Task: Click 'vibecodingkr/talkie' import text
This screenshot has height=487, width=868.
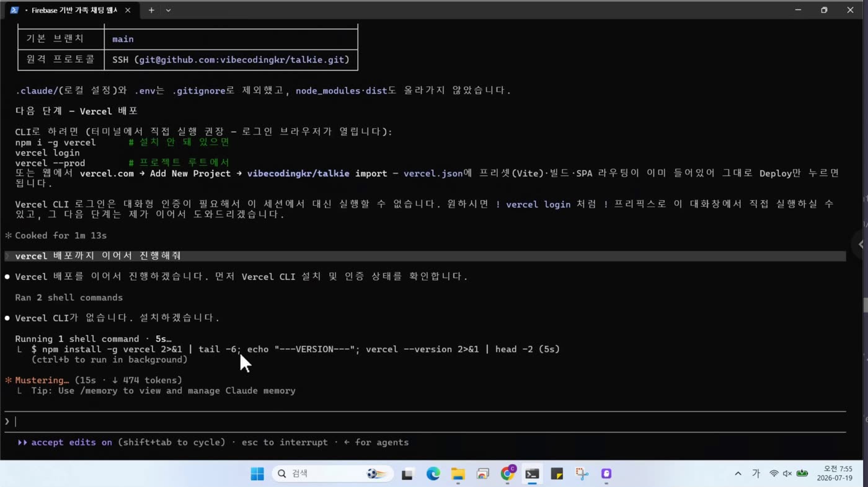Action: pos(298,173)
